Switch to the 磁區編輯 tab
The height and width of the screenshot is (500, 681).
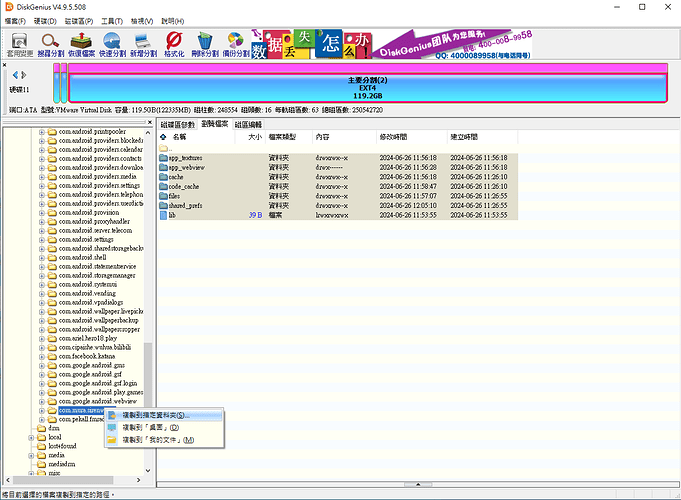click(248, 125)
